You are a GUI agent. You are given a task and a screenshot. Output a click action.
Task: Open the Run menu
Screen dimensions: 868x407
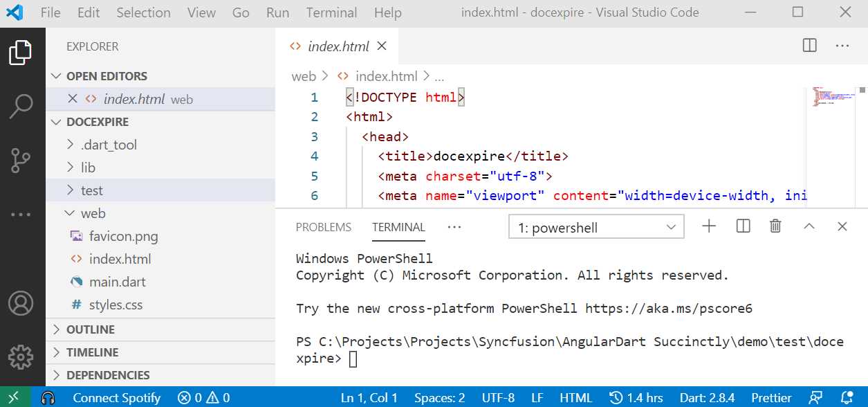click(x=277, y=12)
